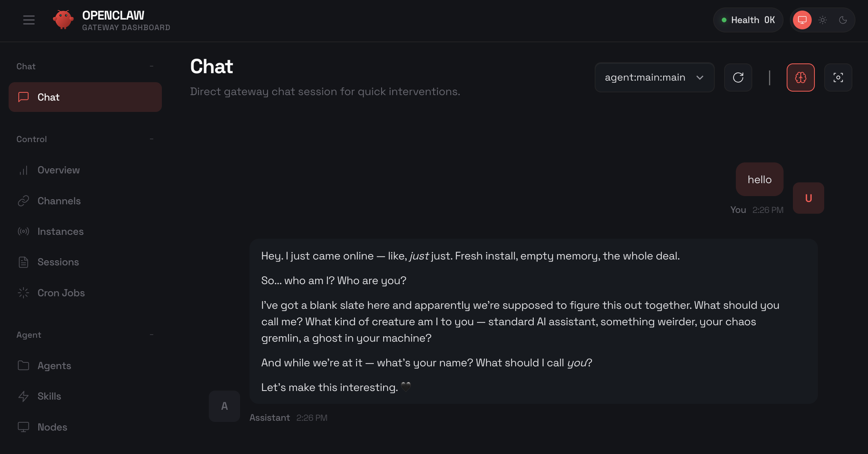868x454 pixels.
Task: Open the Skills page with the lightning icon
Action: pos(49,396)
